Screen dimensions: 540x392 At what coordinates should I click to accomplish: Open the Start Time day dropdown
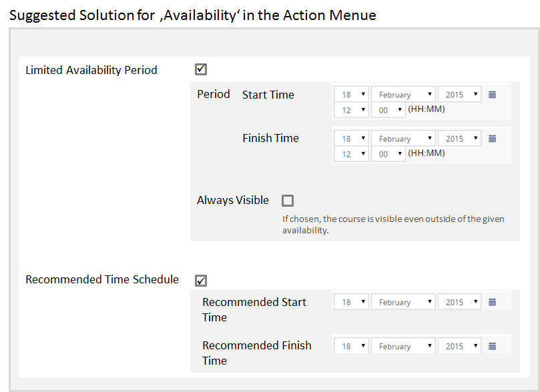(x=352, y=95)
